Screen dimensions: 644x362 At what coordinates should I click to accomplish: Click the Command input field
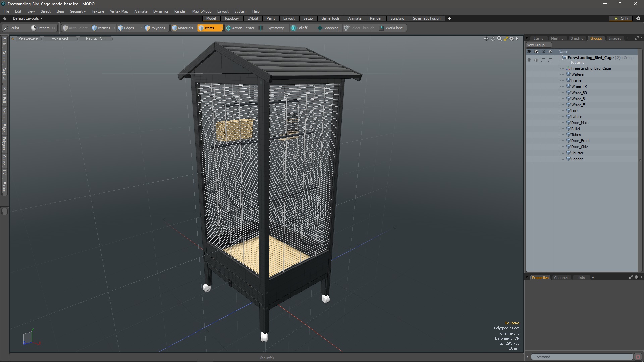581,357
